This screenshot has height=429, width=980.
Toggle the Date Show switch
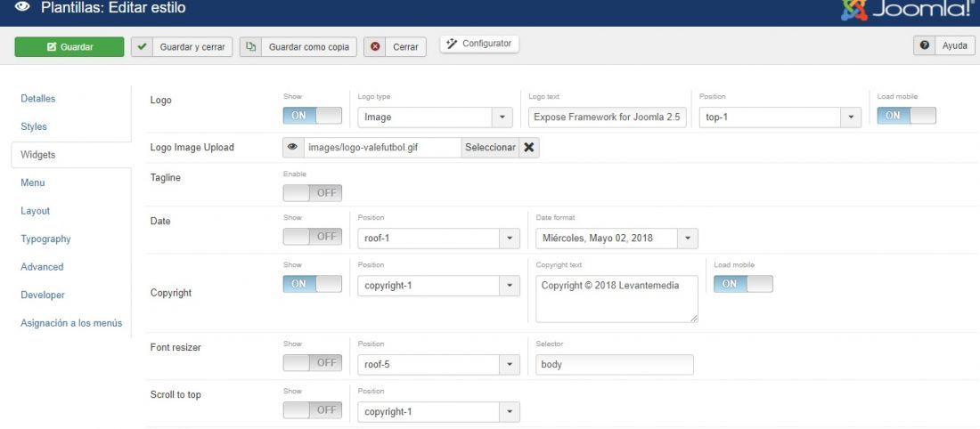[313, 237]
